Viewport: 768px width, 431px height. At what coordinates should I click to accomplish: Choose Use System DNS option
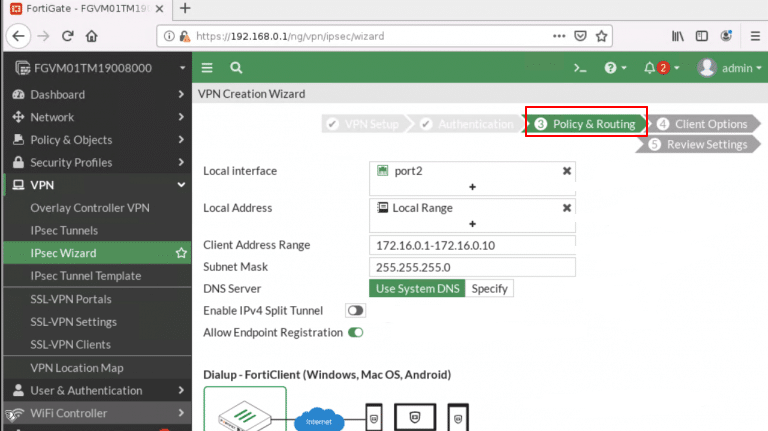coord(417,289)
